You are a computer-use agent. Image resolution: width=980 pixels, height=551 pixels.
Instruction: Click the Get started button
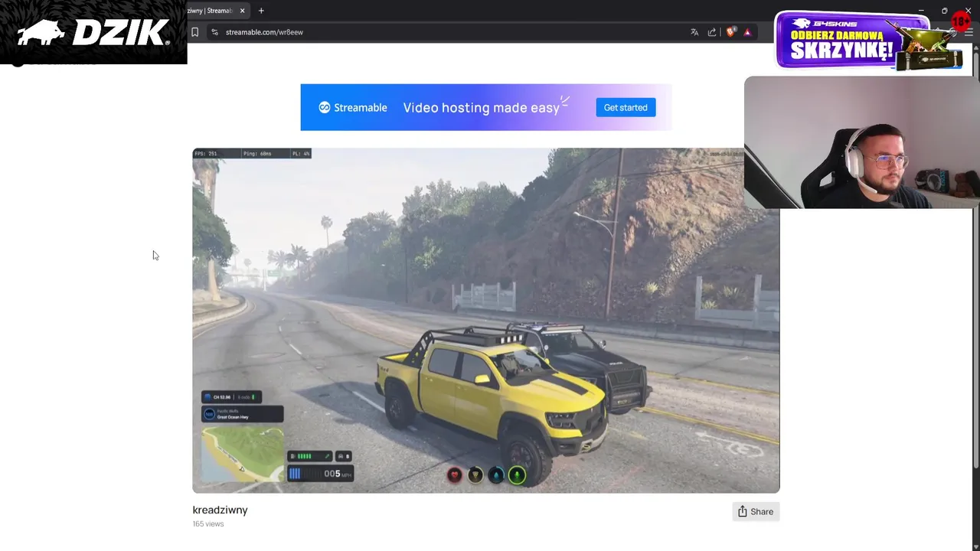pyautogui.click(x=626, y=107)
